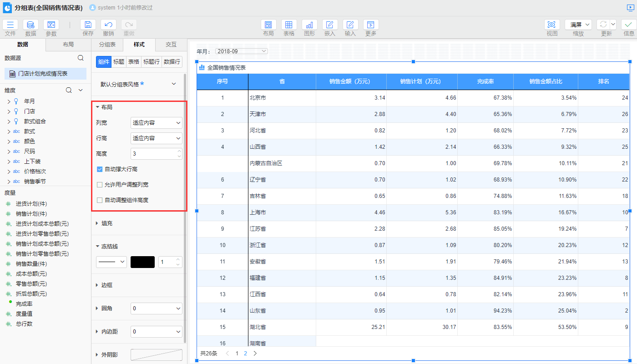Image resolution: width=637 pixels, height=364 pixels.
Task: Click the 保存 (Save) toolbar icon
Action: click(88, 25)
